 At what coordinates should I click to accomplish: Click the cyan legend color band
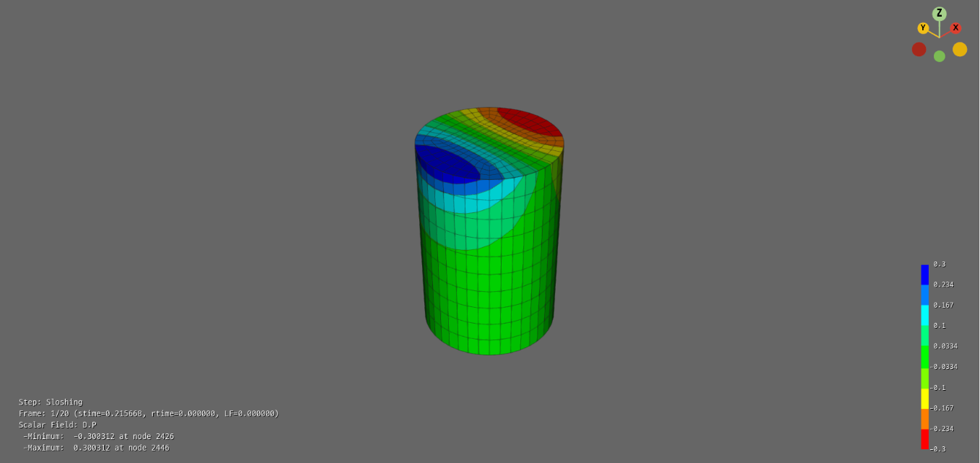(x=924, y=315)
